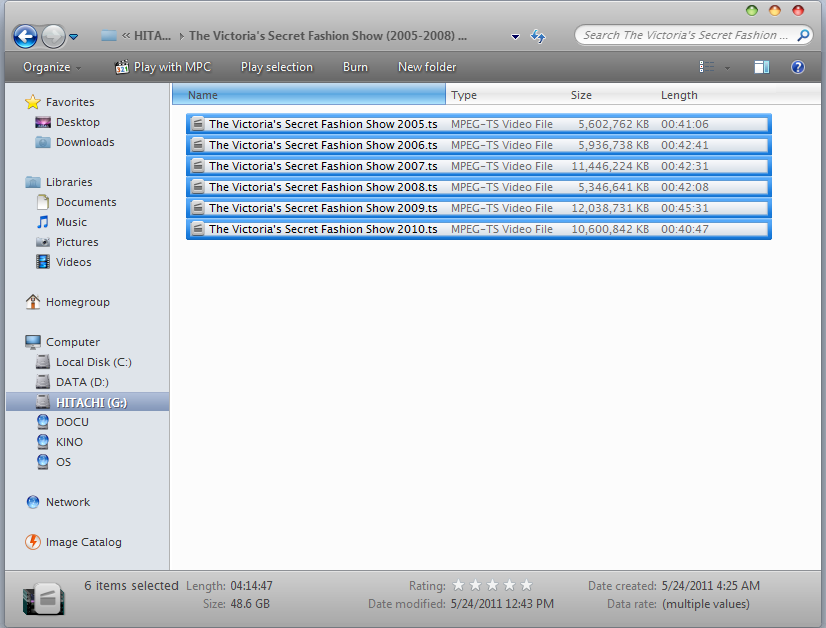Image resolution: width=826 pixels, height=628 pixels.
Task: Create a New folder
Action: click(x=427, y=67)
